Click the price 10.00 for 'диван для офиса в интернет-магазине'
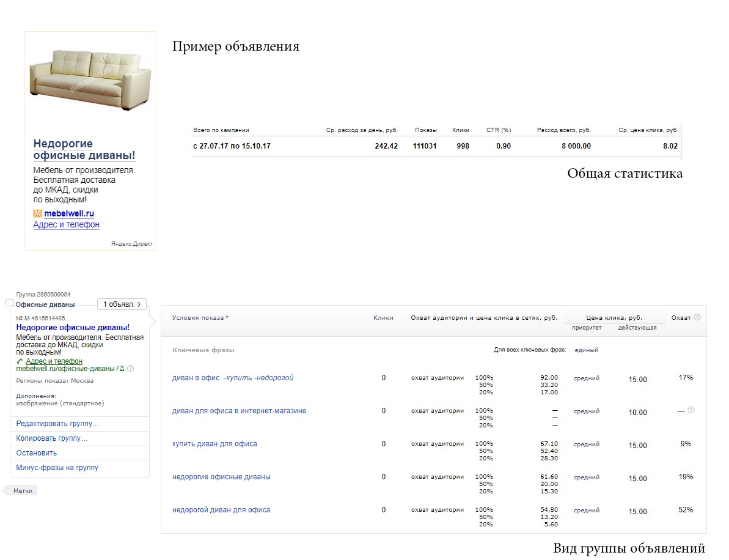 [x=637, y=413]
